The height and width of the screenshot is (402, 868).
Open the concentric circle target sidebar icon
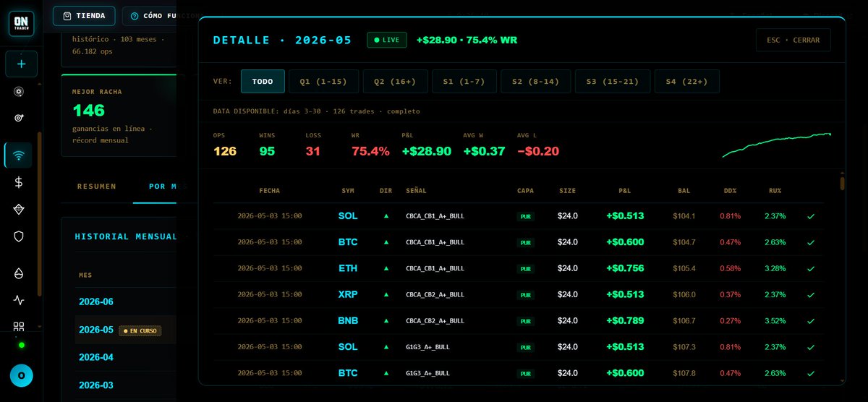click(19, 92)
